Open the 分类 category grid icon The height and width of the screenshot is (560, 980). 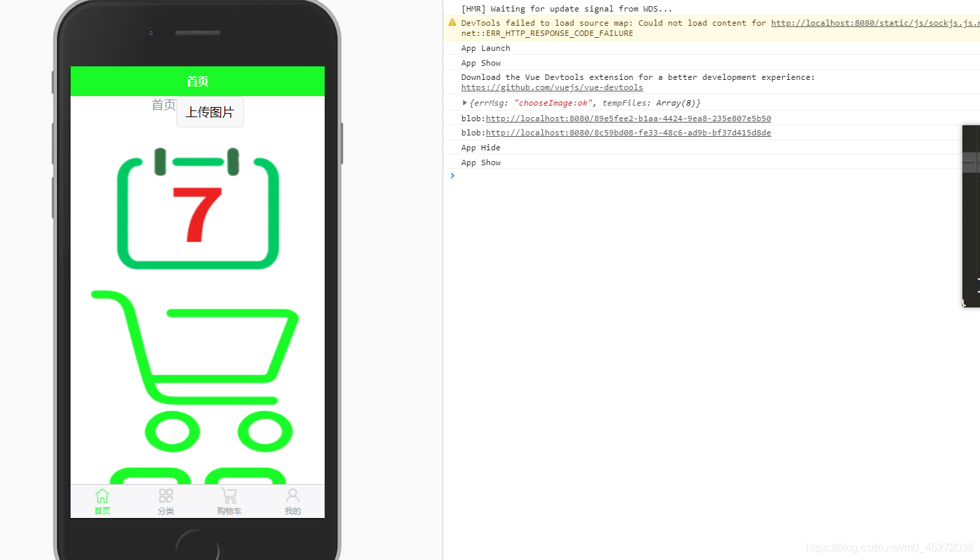click(166, 496)
